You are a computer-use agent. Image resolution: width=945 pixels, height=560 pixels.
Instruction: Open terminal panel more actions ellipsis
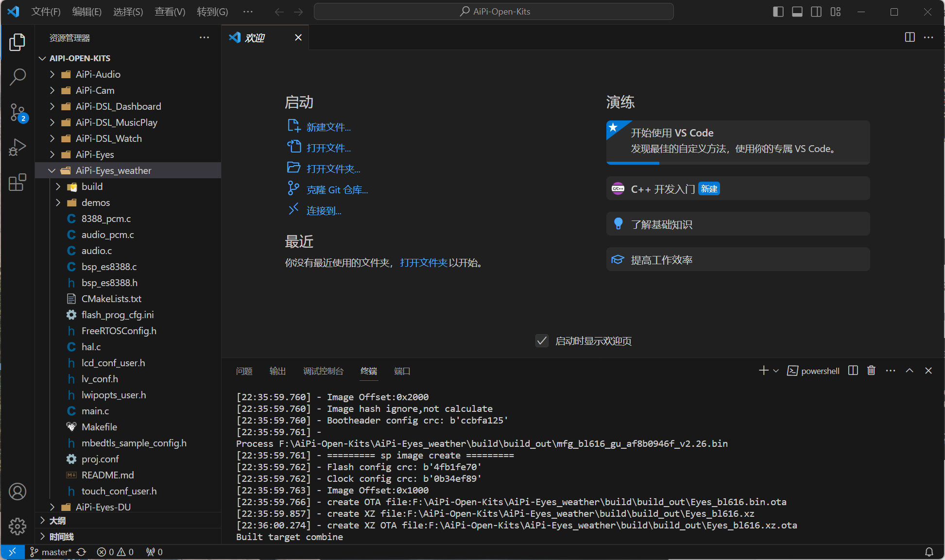point(890,371)
